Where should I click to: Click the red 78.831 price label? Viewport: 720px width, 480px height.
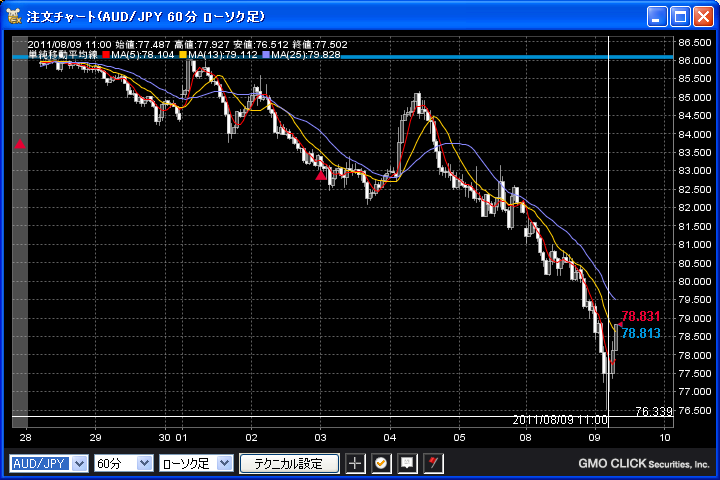(641, 316)
